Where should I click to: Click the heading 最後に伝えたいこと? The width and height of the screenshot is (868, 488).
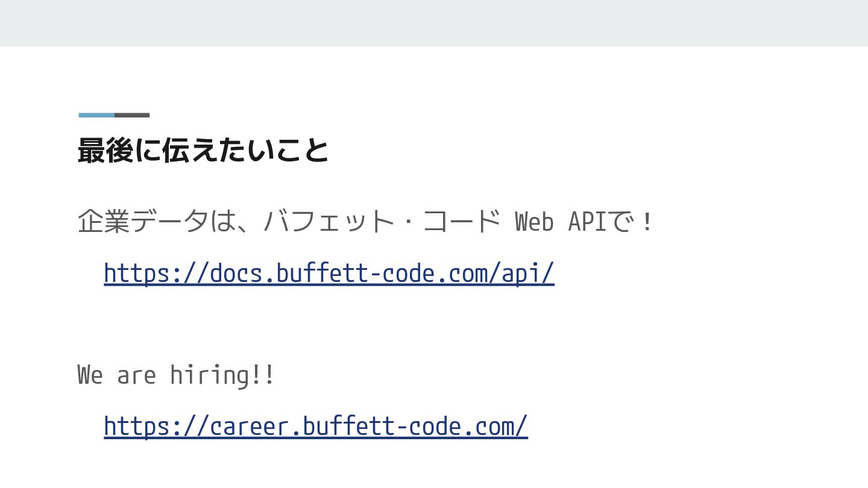pyautogui.click(x=203, y=151)
